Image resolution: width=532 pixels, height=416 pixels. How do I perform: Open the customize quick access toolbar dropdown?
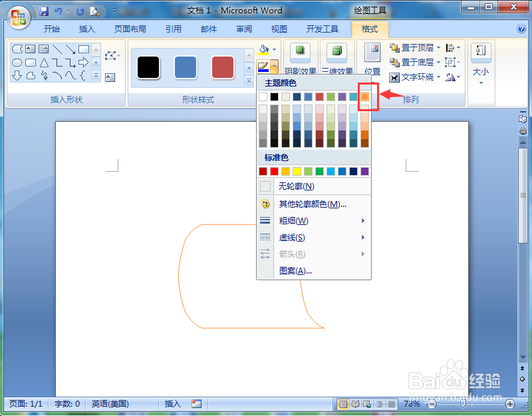click(x=114, y=11)
